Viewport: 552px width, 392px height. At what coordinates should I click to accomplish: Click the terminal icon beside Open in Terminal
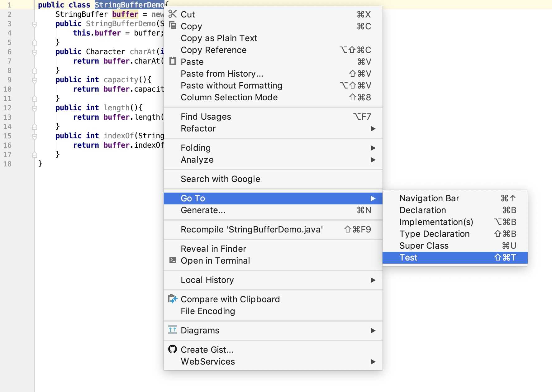(173, 260)
